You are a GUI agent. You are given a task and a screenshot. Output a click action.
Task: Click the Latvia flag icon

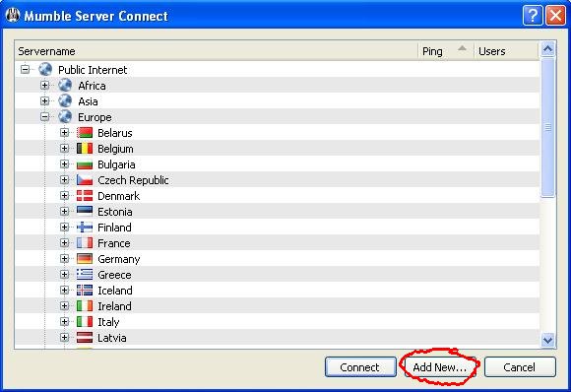coord(85,338)
